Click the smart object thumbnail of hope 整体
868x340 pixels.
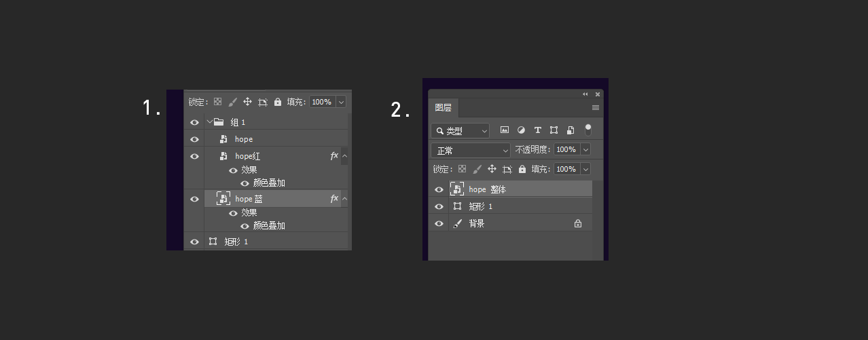(x=457, y=189)
